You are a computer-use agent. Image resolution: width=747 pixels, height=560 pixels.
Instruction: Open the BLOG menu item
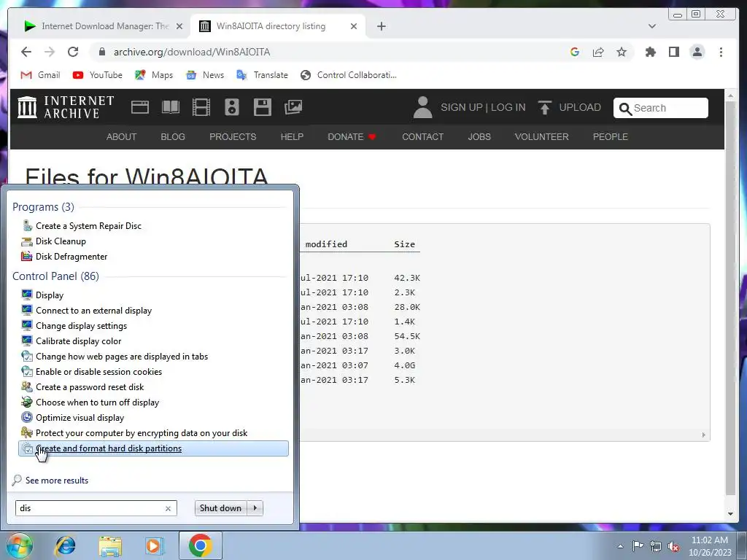[x=173, y=136]
